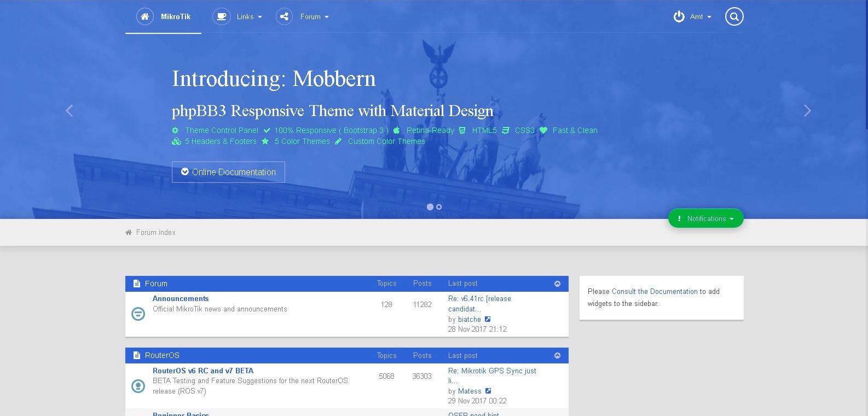Click the Forum share icon
The height and width of the screenshot is (416, 868).
(284, 16)
